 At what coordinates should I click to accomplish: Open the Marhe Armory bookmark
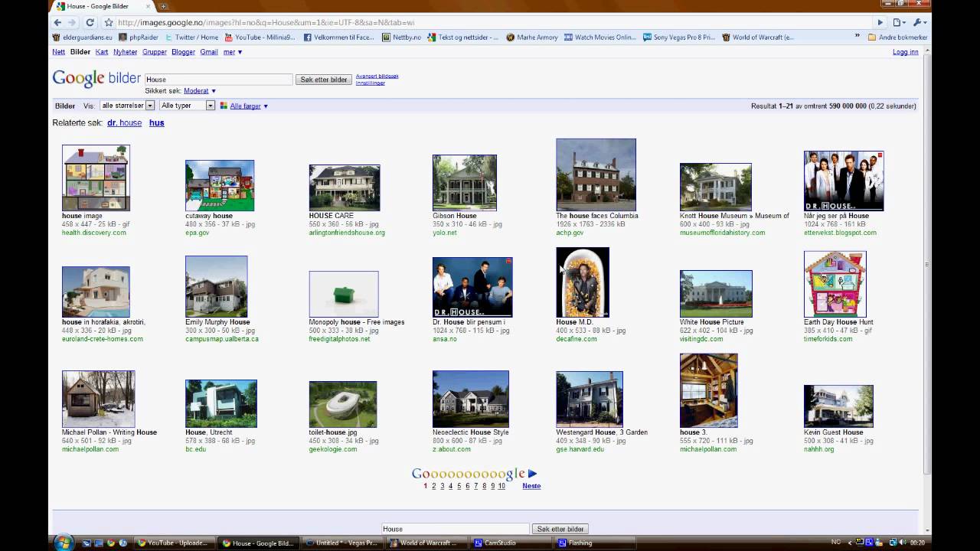point(532,37)
